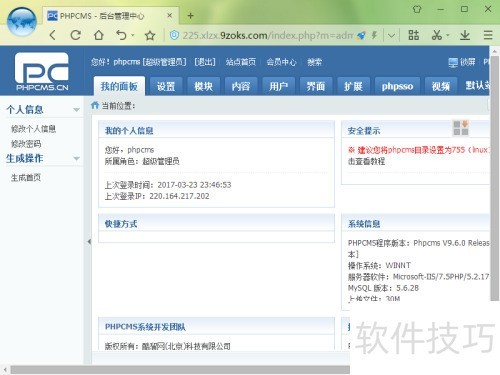Click the PHPCMS.CN logo

pos(42,71)
